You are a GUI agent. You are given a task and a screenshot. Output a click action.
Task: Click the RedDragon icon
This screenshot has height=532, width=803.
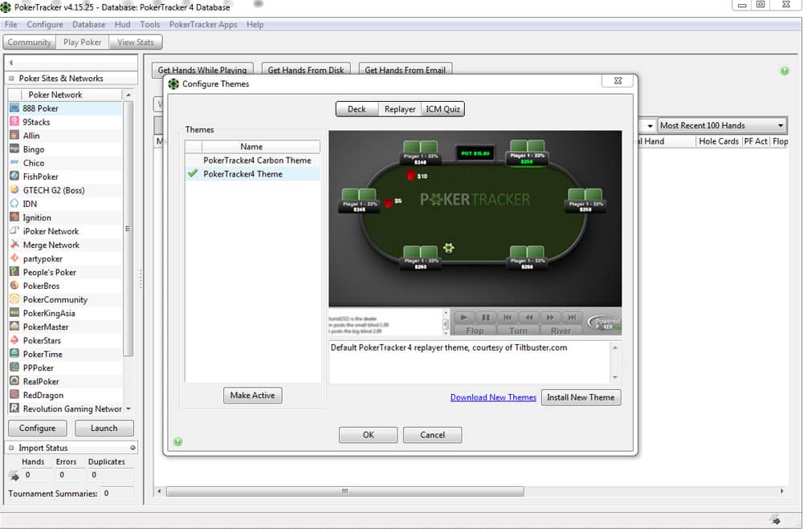14,395
